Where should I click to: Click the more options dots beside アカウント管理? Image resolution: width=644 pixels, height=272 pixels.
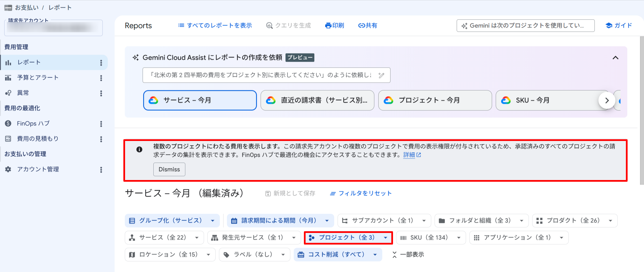[x=101, y=170]
